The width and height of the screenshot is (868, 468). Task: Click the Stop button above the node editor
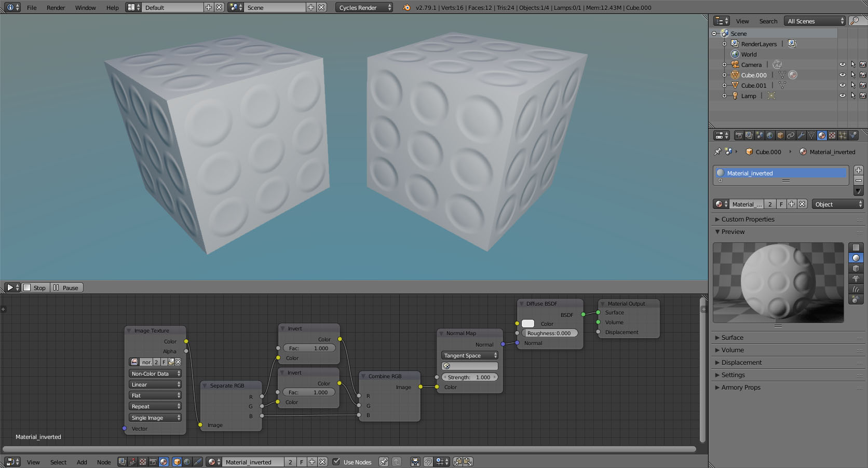pyautogui.click(x=35, y=287)
